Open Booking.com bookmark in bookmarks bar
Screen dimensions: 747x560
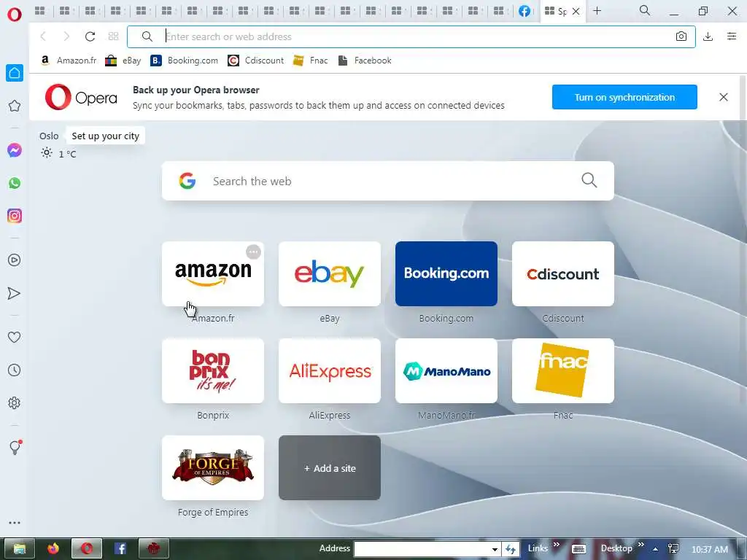point(184,61)
